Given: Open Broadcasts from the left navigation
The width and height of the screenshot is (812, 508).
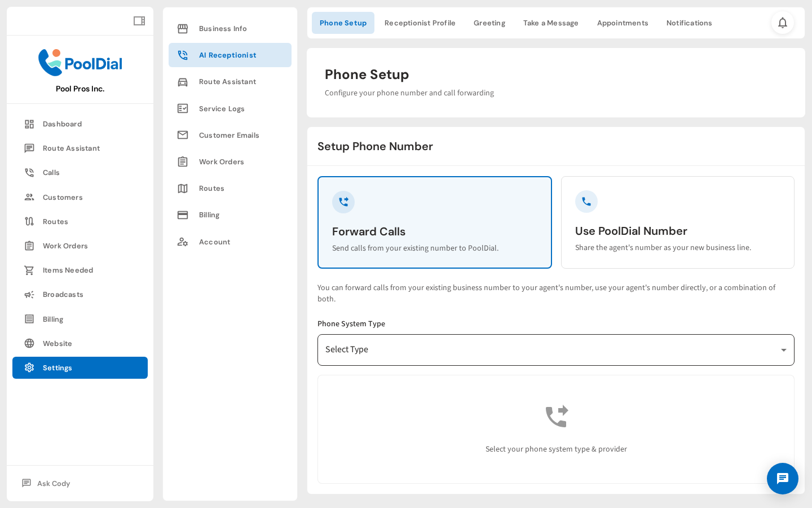Looking at the screenshot, I should [63, 294].
